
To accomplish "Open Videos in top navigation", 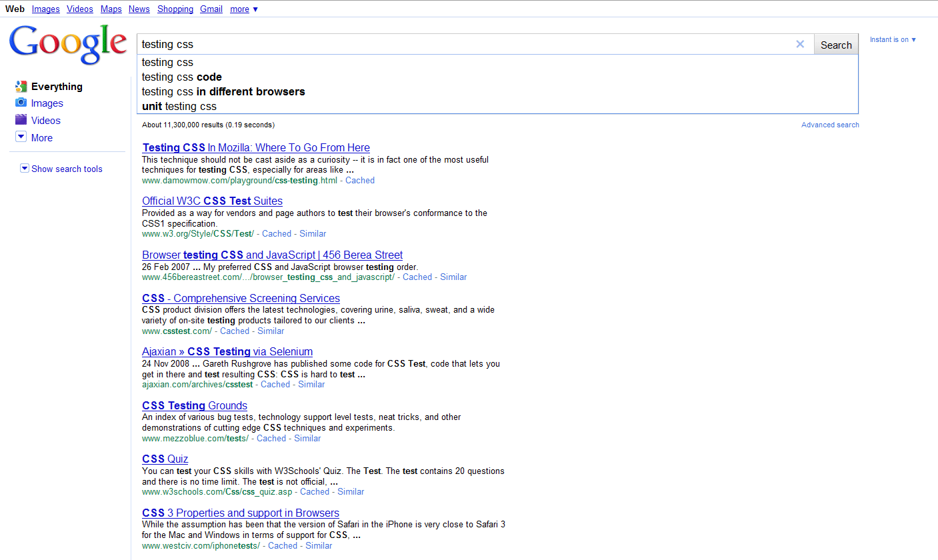I will click(80, 9).
